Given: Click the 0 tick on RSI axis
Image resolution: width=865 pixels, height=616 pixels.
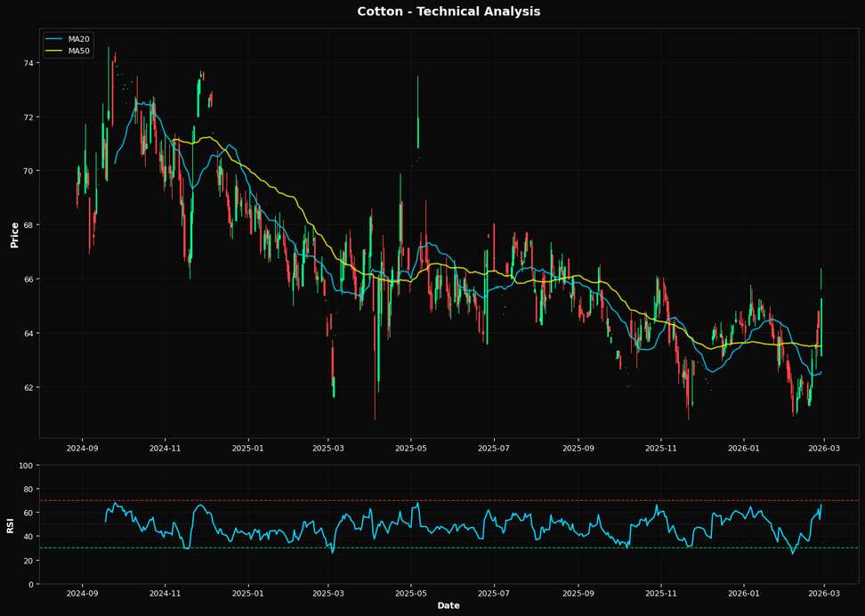Looking at the screenshot, I should [32, 584].
